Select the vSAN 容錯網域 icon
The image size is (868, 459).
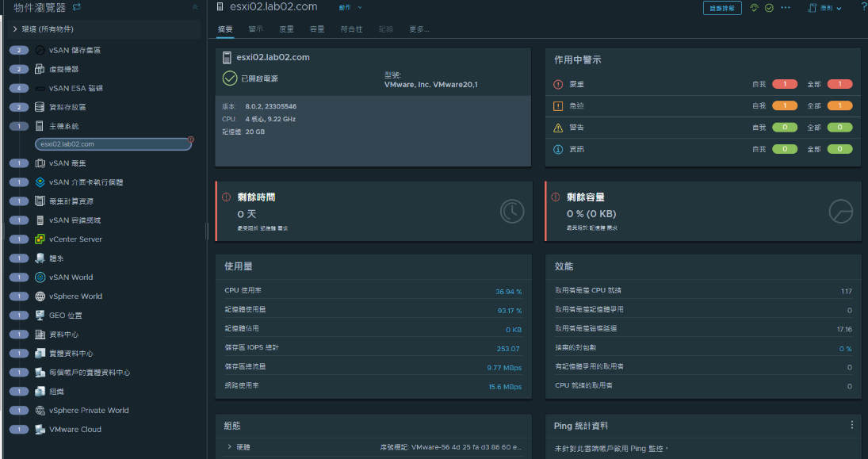click(40, 220)
